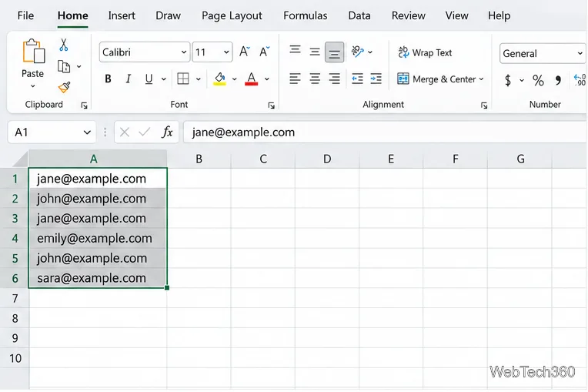
Task: Click the Insert Function fx icon
Action: [x=167, y=132]
